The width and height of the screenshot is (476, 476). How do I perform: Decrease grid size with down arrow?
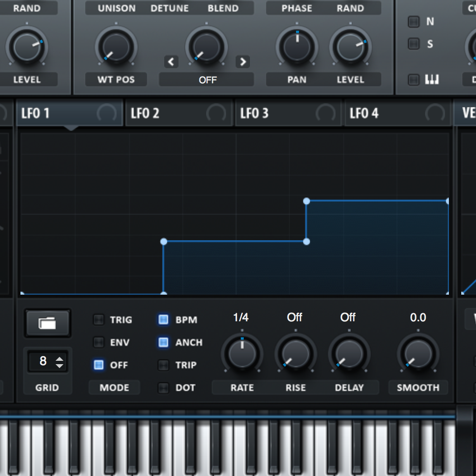pyautogui.click(x=59, y=366)
